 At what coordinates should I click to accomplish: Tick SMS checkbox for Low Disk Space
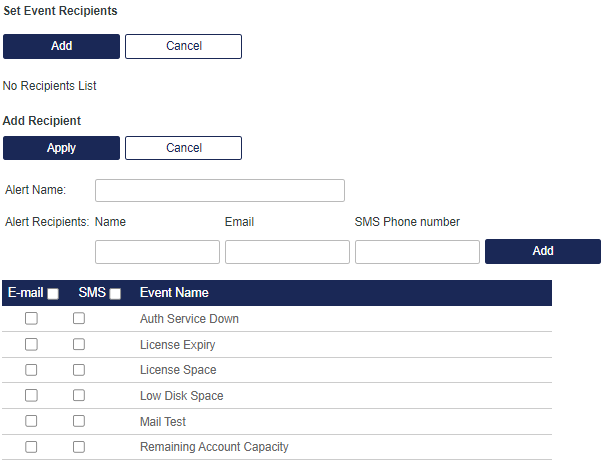(x=79, y=396)
